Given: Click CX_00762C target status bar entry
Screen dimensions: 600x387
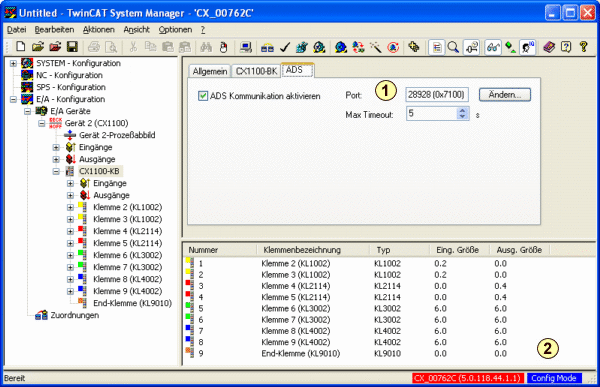Looking at the screenshot, I should (468, 378).
